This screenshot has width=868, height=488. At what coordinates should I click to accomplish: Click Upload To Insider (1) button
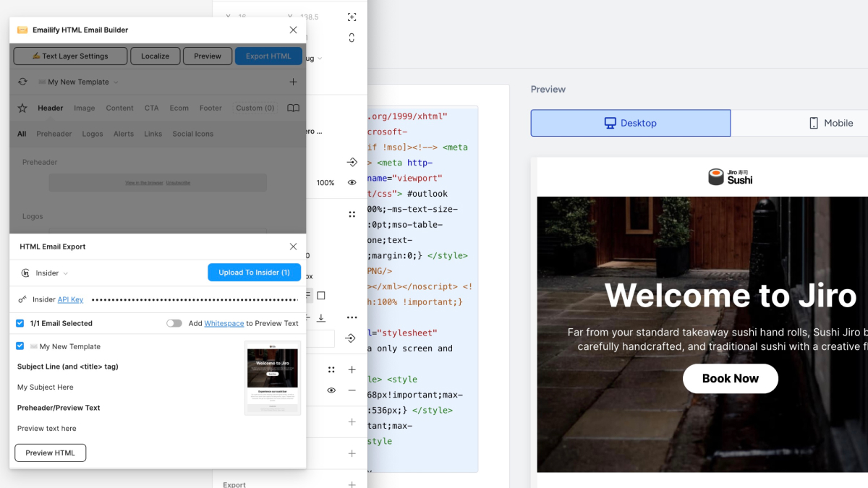point(254,273)
